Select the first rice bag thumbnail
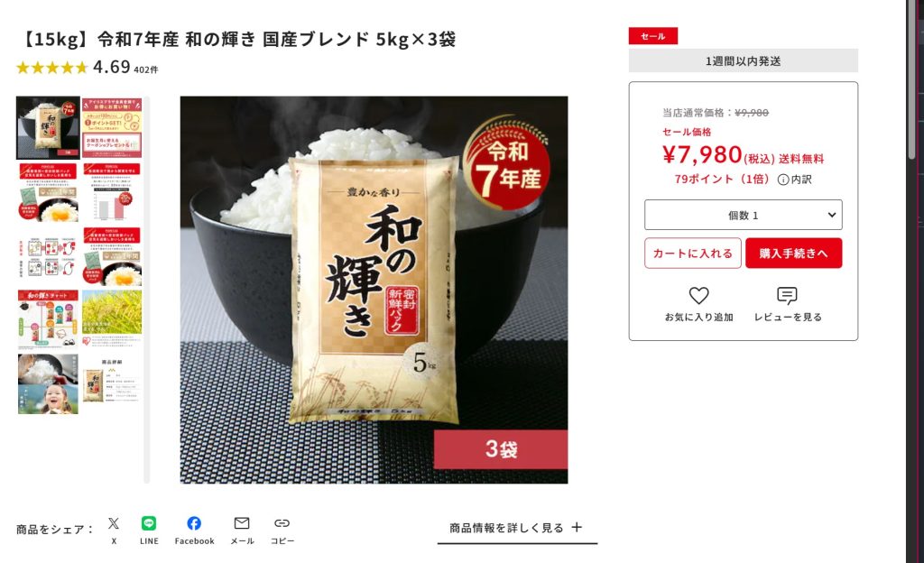The width and height of the screenshot is (924, 563). [x=48, y=128]
